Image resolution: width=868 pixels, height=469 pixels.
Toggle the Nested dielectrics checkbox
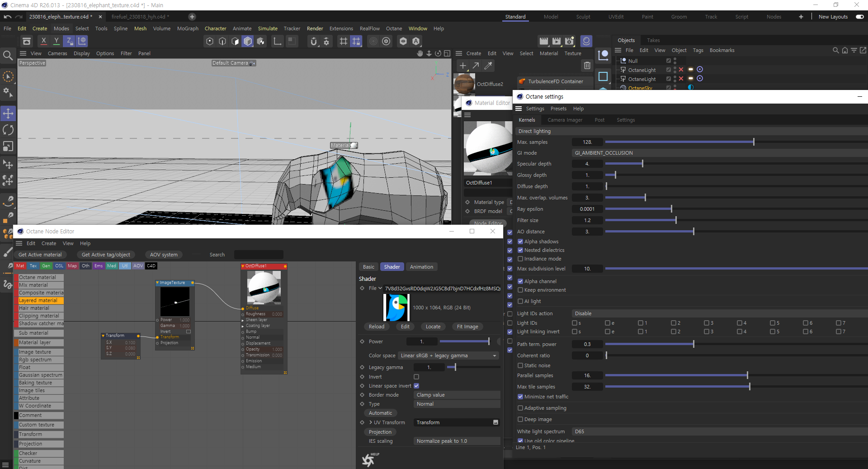tap(520, 250)
